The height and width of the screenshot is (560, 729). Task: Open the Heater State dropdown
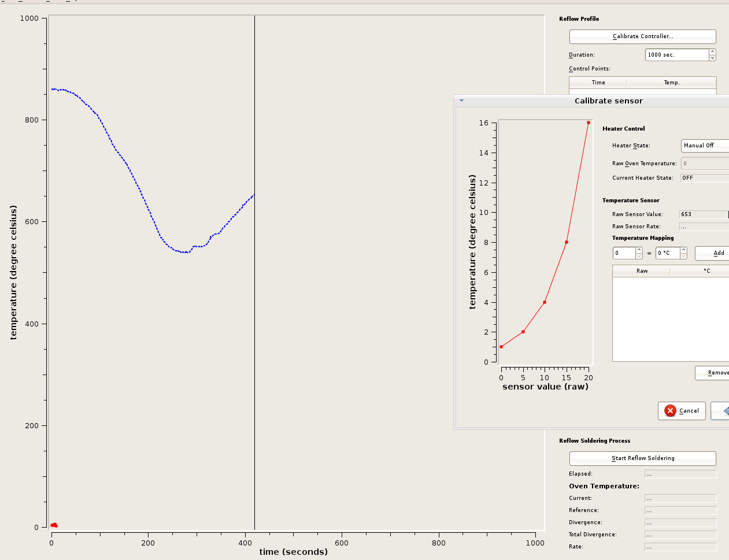pos(705,146)
